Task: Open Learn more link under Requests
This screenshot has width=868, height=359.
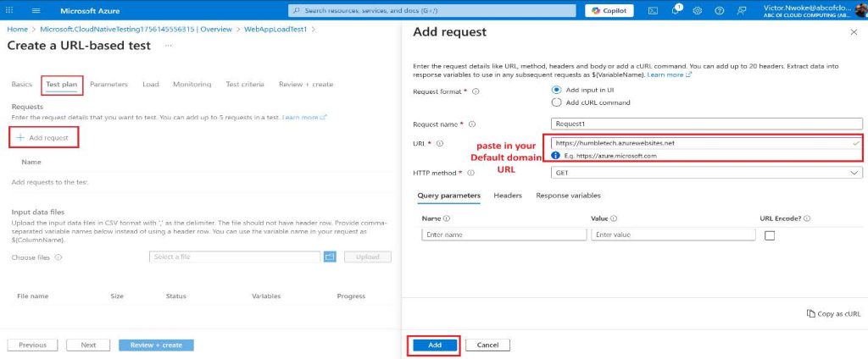Action: coord(304,118)
